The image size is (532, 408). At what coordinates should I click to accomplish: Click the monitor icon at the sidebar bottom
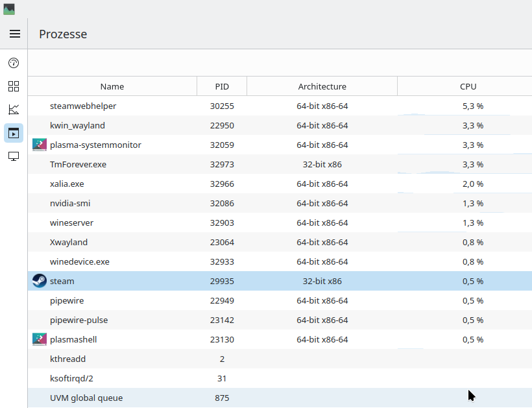pyautogui.click(x=14, y=156)
